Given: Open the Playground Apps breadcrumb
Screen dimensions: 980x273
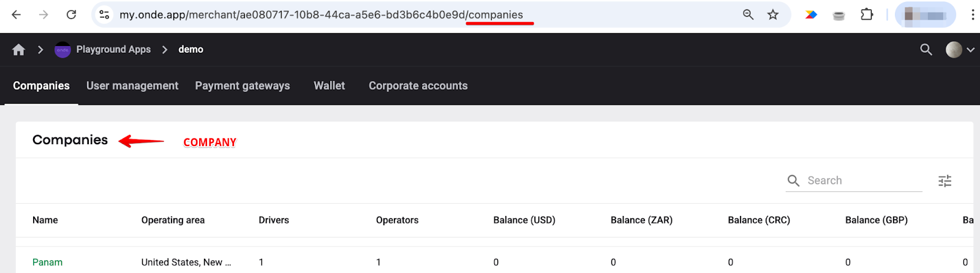Looking at the screenshot, I should coord(113,50).
